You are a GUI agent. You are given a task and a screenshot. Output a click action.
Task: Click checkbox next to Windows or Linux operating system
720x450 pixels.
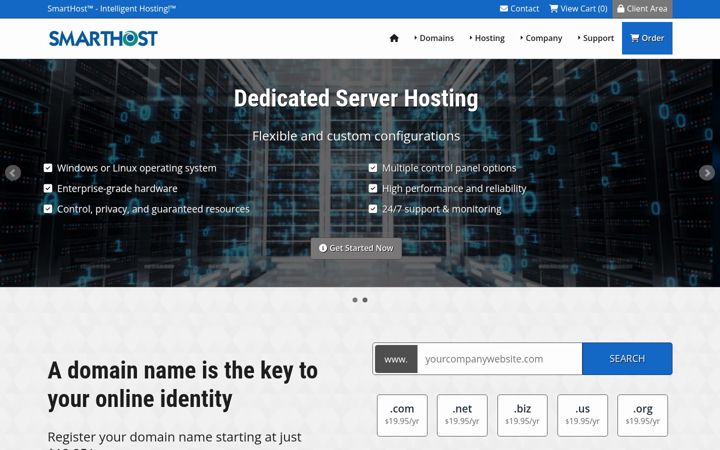click(48, 168)
